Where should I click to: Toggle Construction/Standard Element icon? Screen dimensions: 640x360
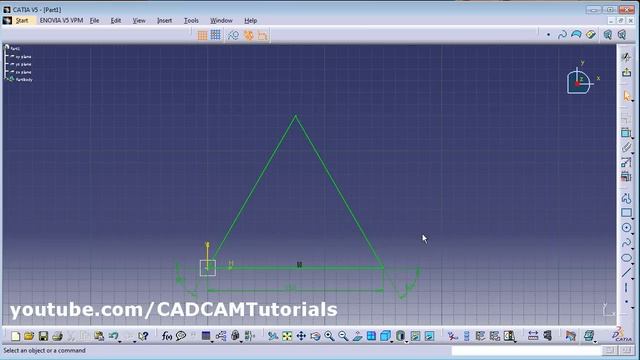[233, 36]
